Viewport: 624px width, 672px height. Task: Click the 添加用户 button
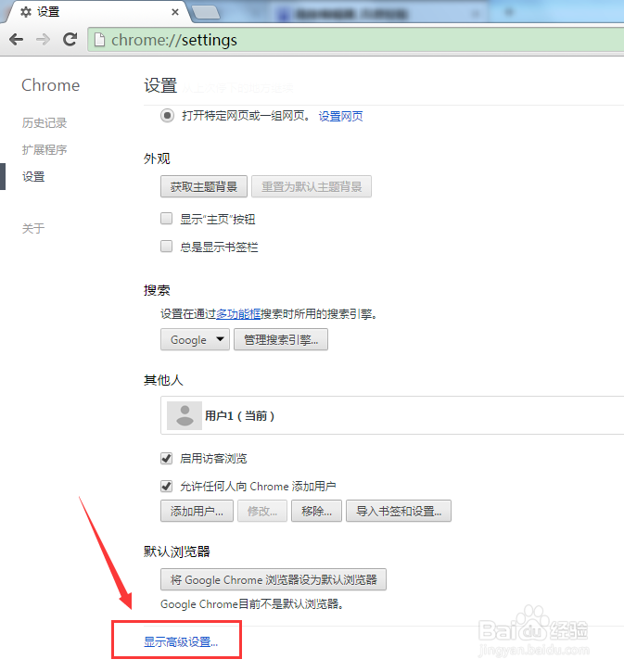pos(197,511)
